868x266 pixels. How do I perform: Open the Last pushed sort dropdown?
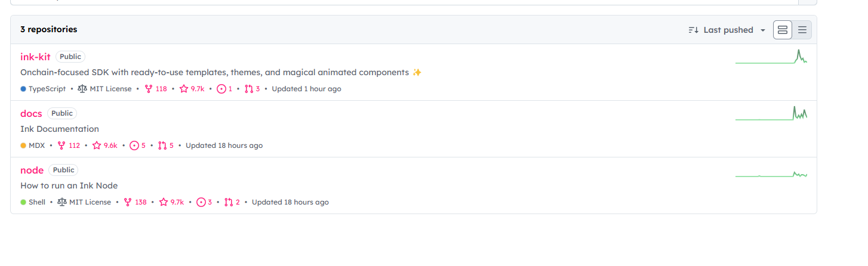click(727, 30)
